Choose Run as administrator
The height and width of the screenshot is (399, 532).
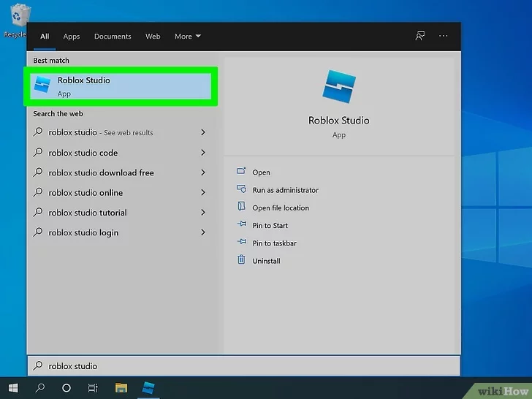pos(285,190)
